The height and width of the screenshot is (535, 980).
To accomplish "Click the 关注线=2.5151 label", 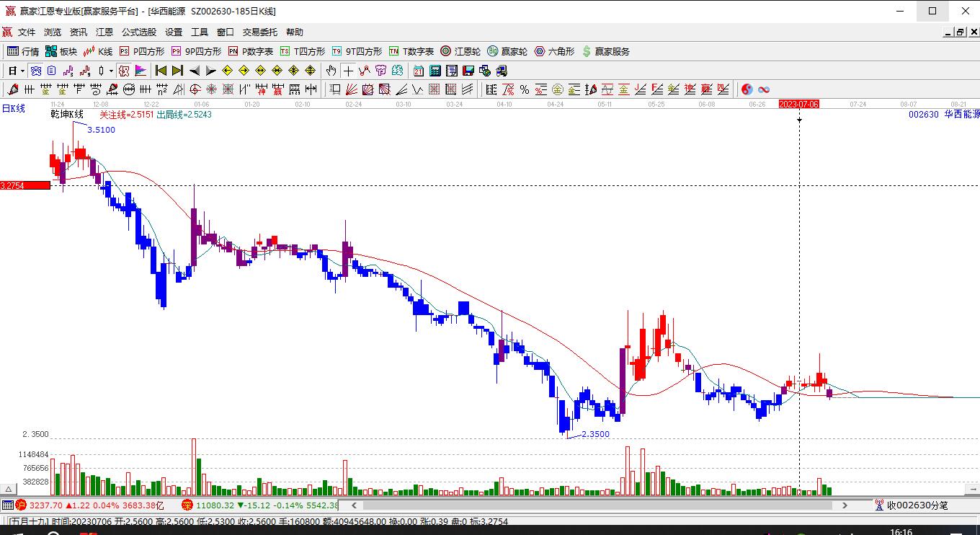I will pos(127,115).
